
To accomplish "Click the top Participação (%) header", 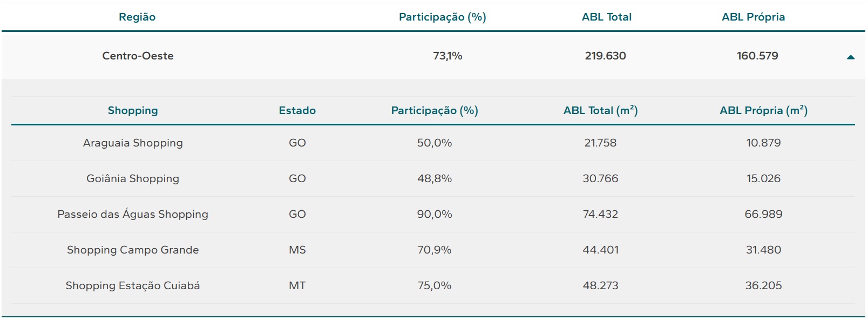I will (x=442, y=17).
